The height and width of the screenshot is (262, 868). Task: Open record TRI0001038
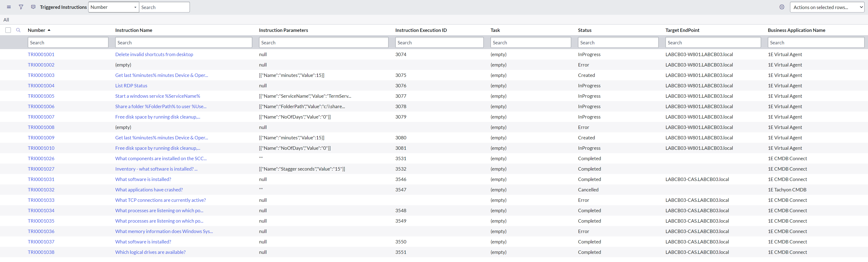[41, 252]
